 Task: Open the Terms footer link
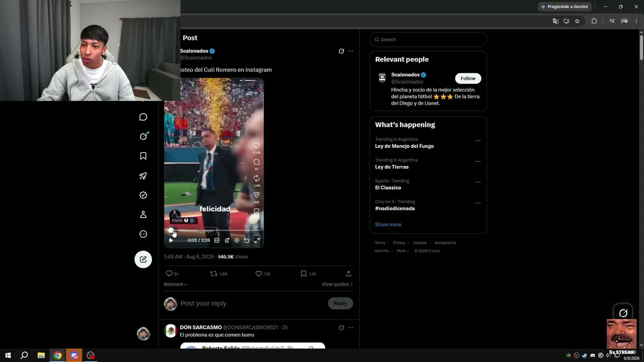(380, 243)
